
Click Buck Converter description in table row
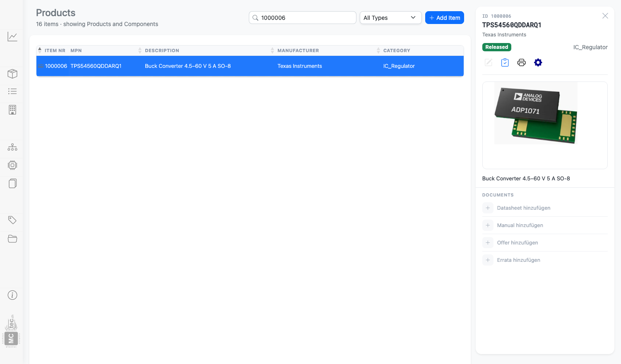point(188,66)
